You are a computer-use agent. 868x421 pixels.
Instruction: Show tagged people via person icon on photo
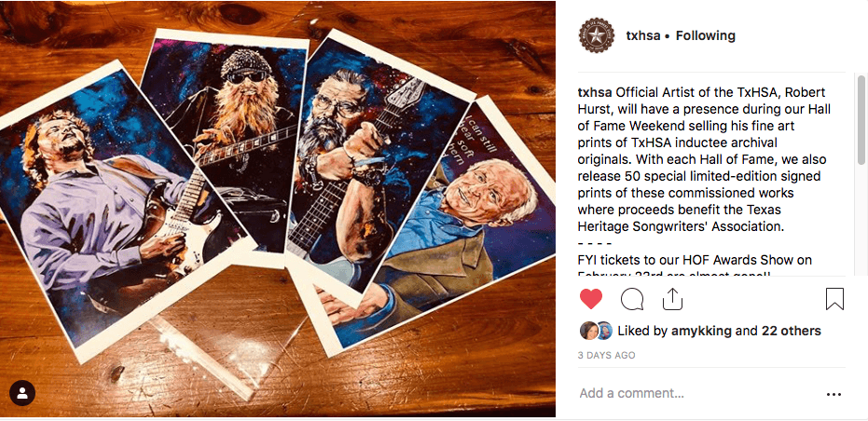pyautogui.click(x=22, y=393)
